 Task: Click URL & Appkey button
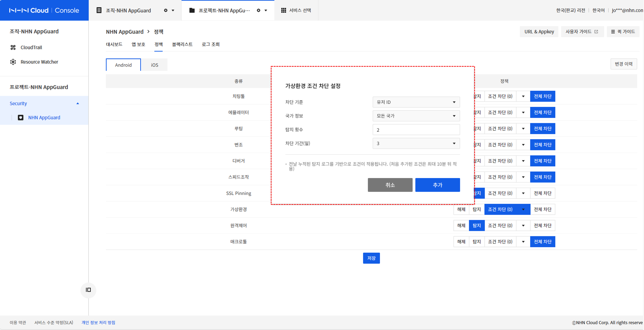coord(539,32)
